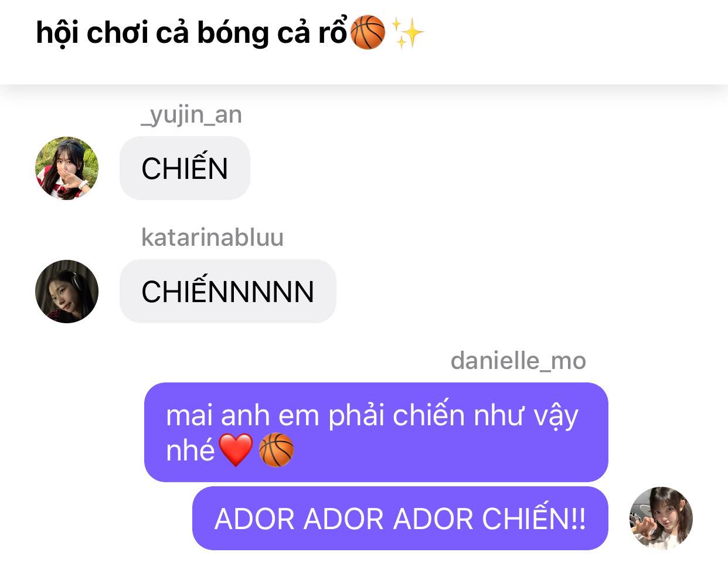Click the word rổ in the chat title
The image size is (728, 586).
[333, 32]
